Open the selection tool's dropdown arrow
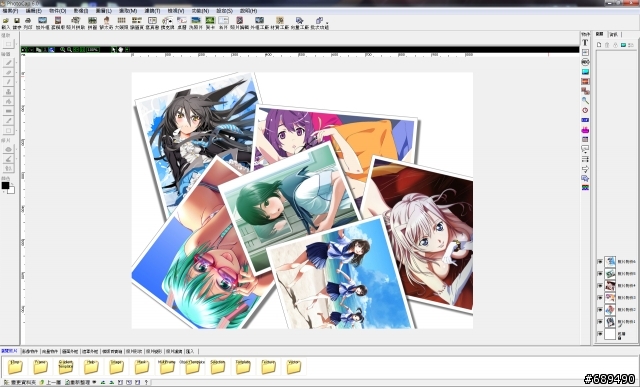Screen dimensions: 640x387 (x=16, y=44)
